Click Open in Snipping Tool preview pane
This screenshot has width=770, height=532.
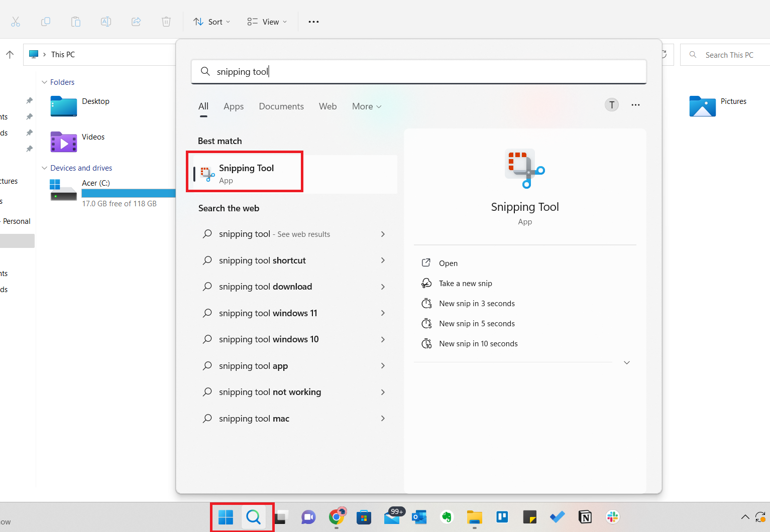pyautogui.click(x=439, y=263)
